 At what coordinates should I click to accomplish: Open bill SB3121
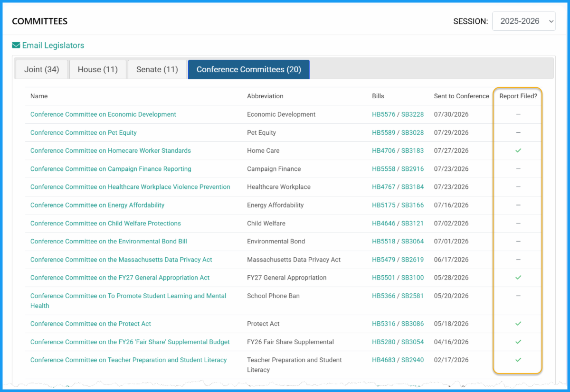pyautogui.click(x=412, y=223)
